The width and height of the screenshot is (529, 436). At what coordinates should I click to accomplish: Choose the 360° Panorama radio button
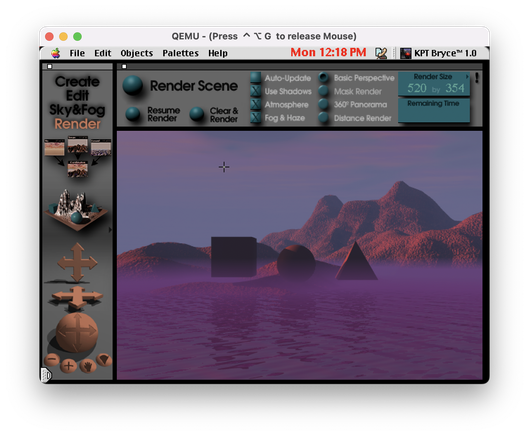coord(324,104)
